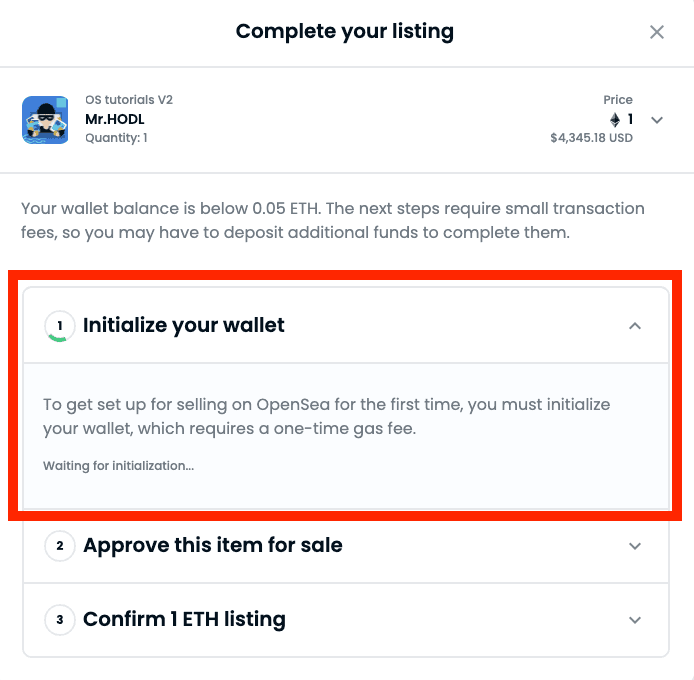Click the step 1 progress circle icon
Image resolution: width=694 pixels, height=680 pixels.
59,326
